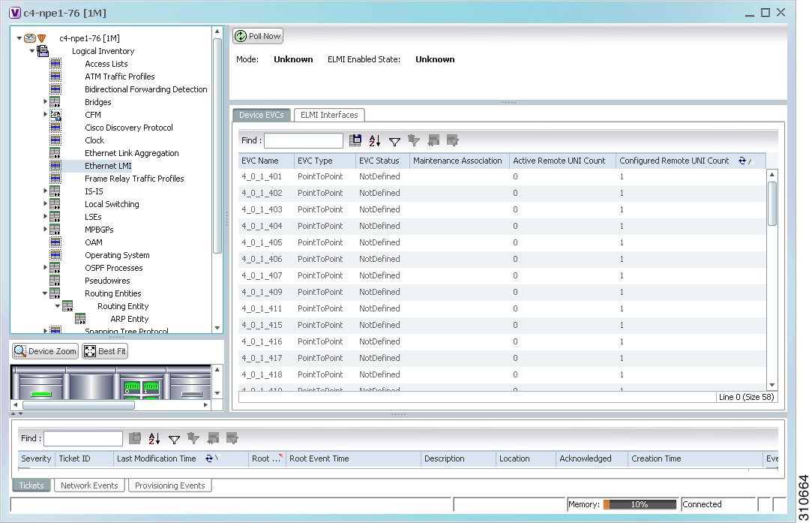The width and height of the screenshot is (812, 523).
Task: Select Cisco Discovery Protocol
Action: tap(129, 128)
